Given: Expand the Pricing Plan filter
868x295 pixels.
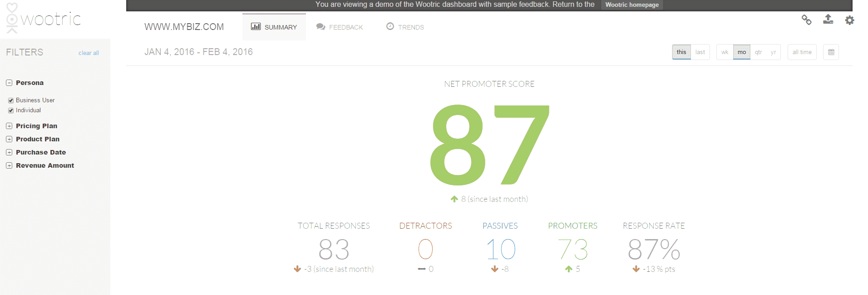Looking at the screenshot, I should 9,126.
